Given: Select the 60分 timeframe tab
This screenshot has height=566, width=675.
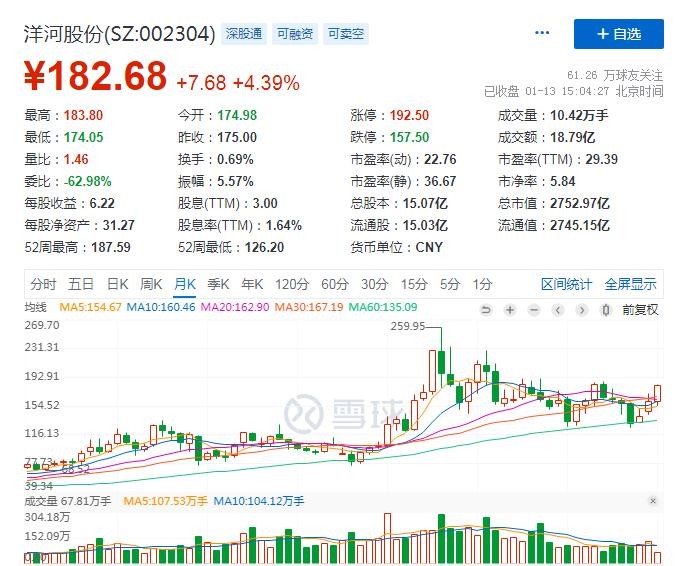Looking at the screenshot, I should click(335, 284).
